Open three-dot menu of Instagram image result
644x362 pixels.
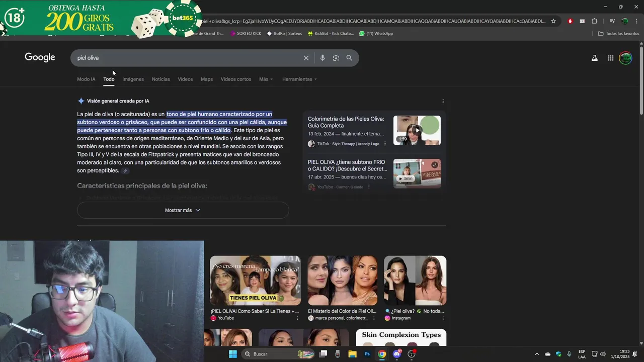pyautogui.click(x=443, y=318)
